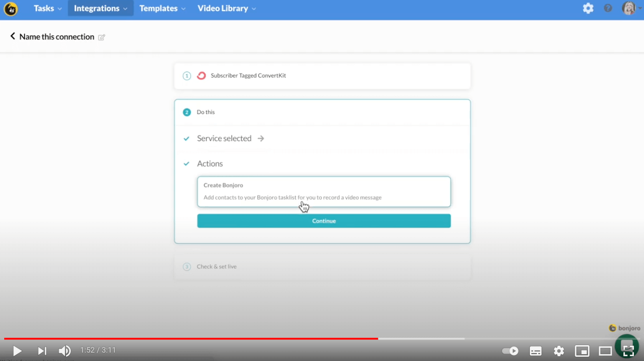The image size is (644, 361).
Task: Mute the video volume
Action: tap(64, 351)
